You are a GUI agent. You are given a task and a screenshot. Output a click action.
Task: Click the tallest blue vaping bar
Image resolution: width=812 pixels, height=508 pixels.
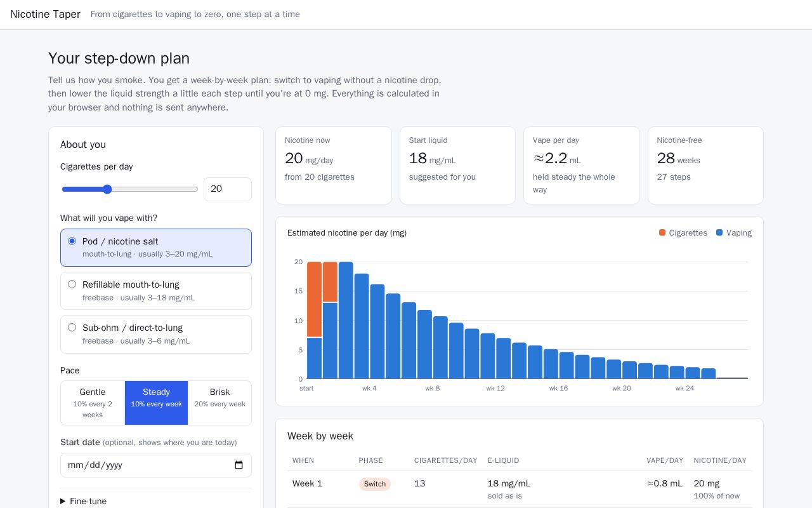coord(346,320)
